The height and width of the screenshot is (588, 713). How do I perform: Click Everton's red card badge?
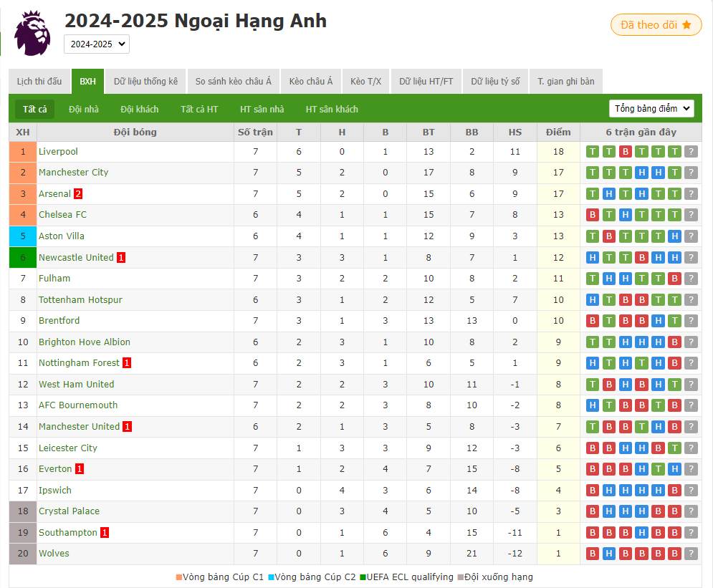[x=80, y=469]
